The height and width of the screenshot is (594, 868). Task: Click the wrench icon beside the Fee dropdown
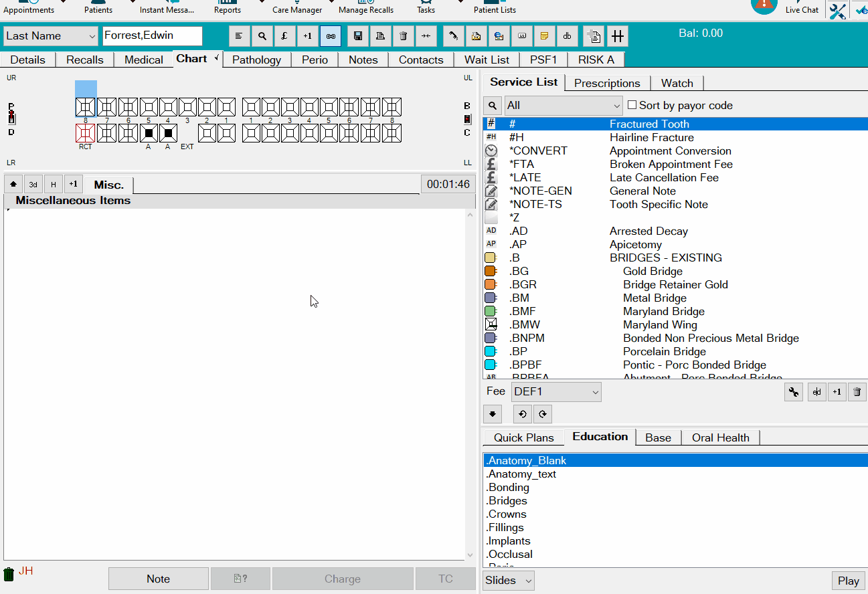pyautogui.click(x=794, y=393)
